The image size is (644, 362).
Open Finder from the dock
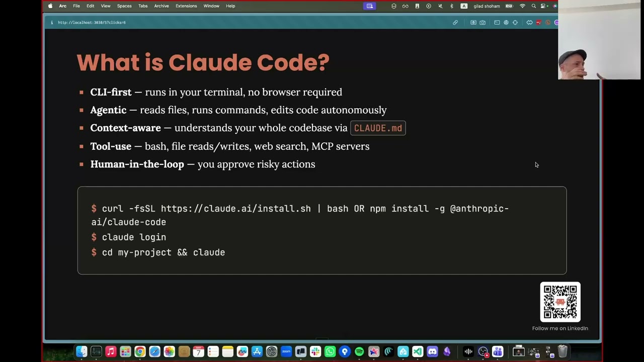point(82,351)
